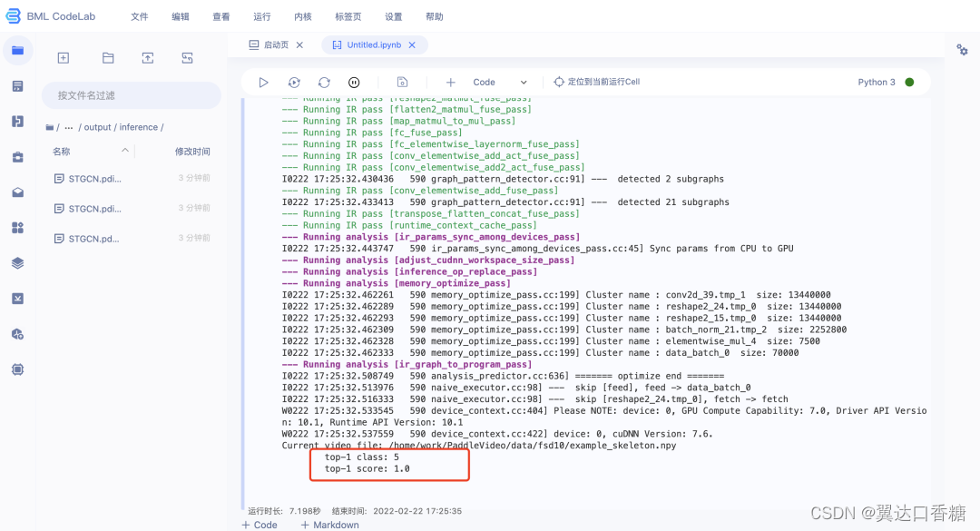
Task: Open the 设置 menu
Action: click(x=394, y=17)
